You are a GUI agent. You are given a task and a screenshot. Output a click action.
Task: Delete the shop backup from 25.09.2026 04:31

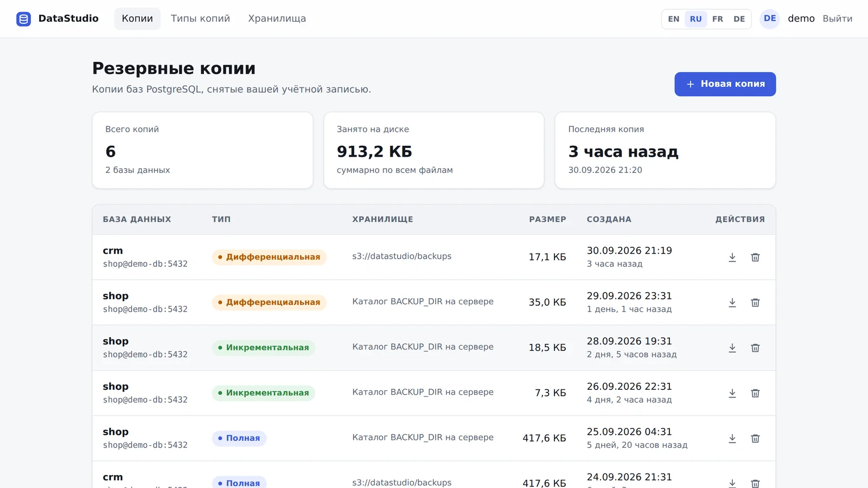click(755, 438)
